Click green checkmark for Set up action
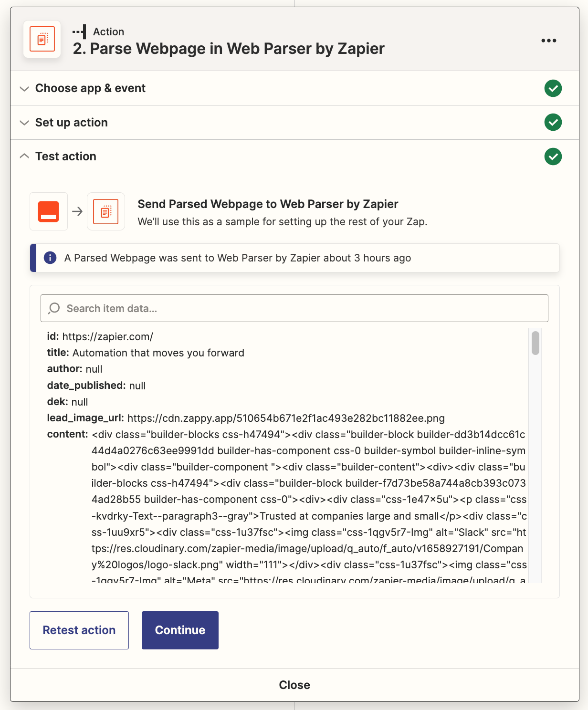The width and height of the screenshot is (588, 710). [x=553, y=122]
